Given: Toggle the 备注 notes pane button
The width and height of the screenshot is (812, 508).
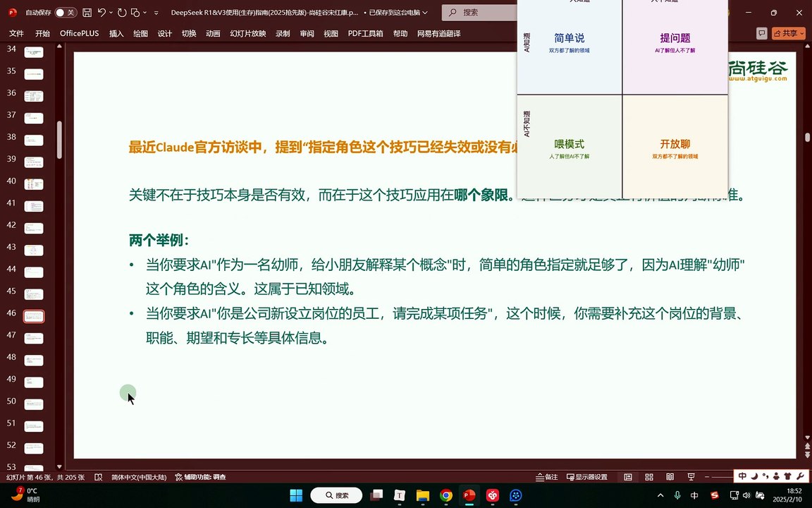Looking at the screenshot, I should click(x=547, y=477).
